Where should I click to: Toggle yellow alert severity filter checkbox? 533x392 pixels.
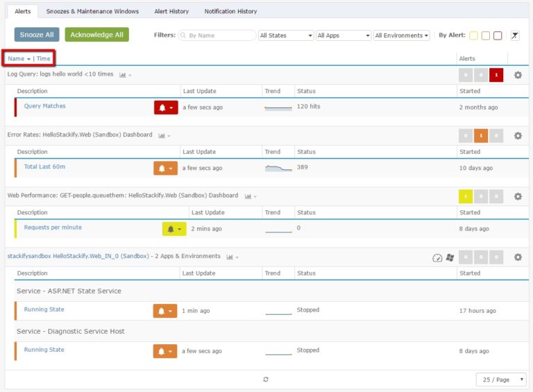473,35
